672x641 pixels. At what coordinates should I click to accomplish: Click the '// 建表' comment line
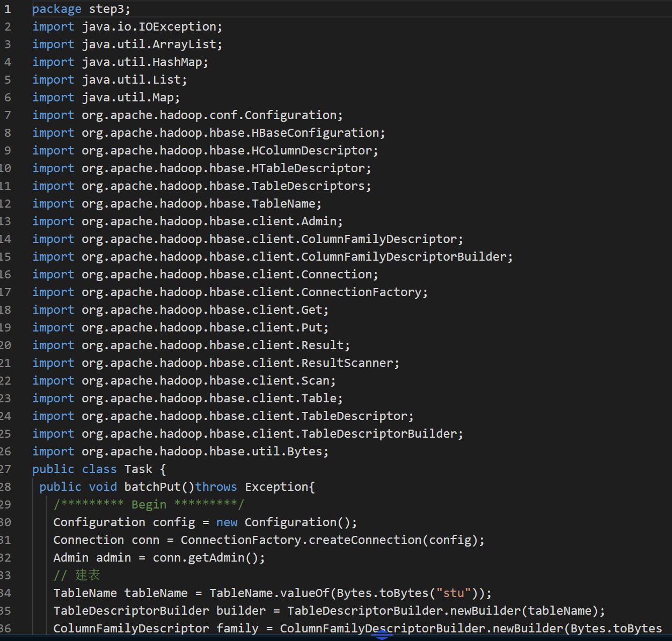coord(77,576)
